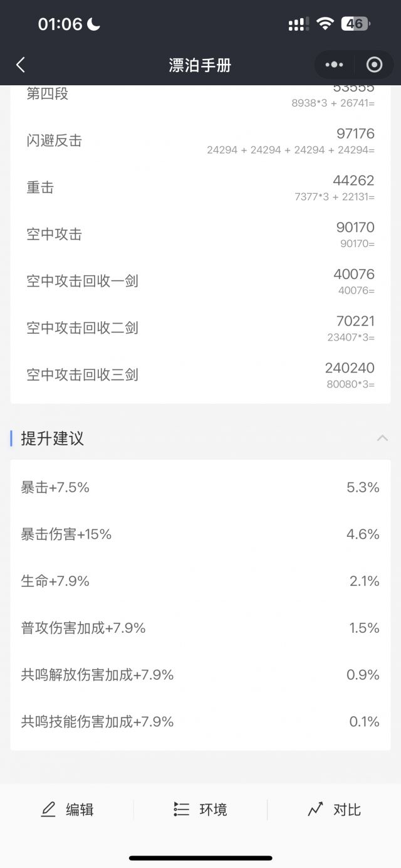
Task: Tap the mini program close circle icon
Action: point(374,65)
